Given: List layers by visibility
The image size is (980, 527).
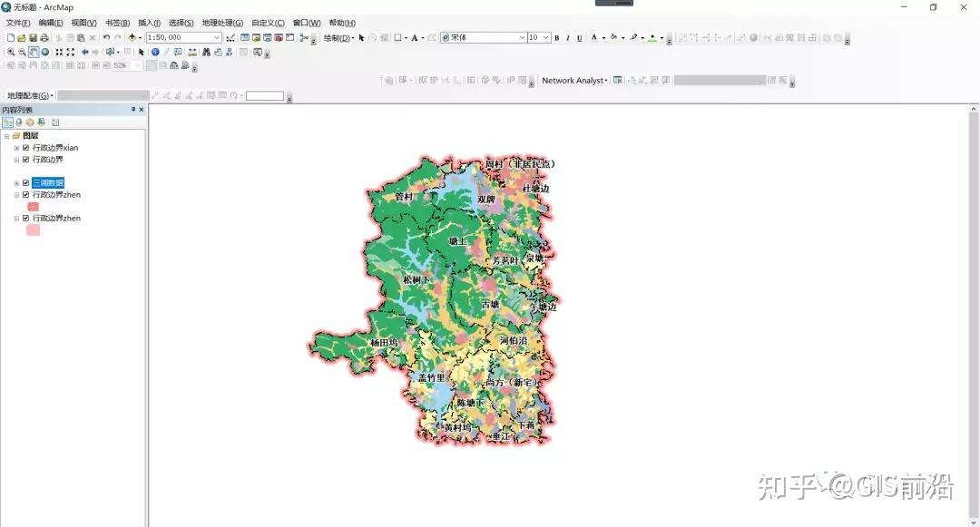Looking at the screenshot, I should pyautogui.click(x=30, y=122).
